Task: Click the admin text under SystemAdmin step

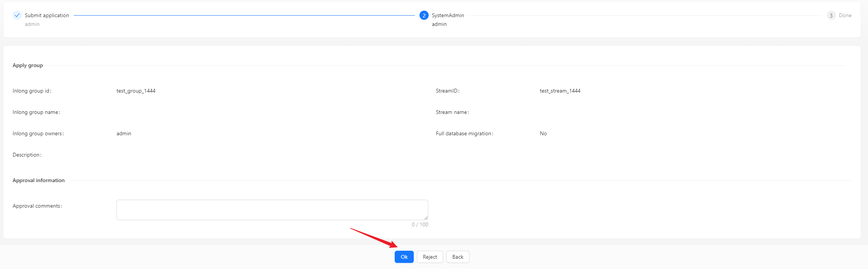Action: (439, 24)
